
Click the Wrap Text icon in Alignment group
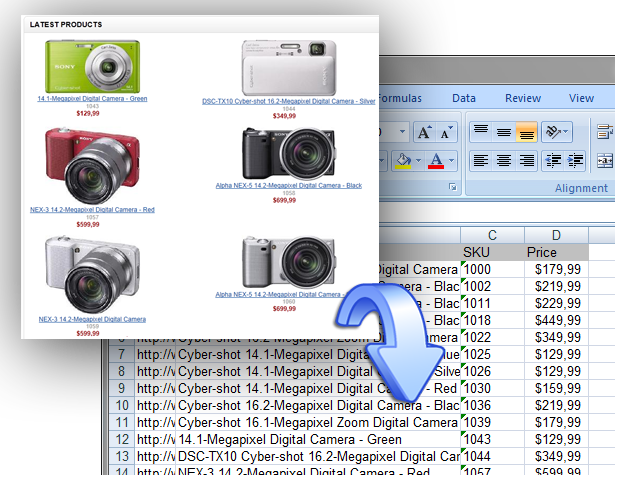[x=605, y=132]
